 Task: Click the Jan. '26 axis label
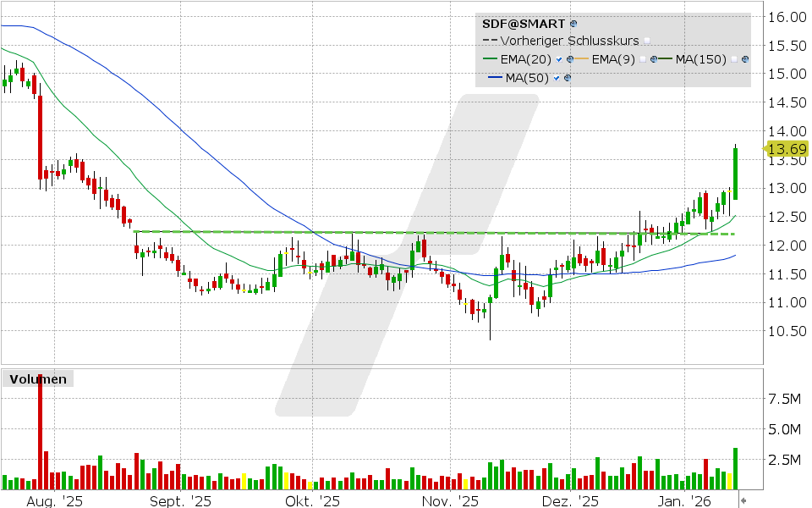[683, 500]
